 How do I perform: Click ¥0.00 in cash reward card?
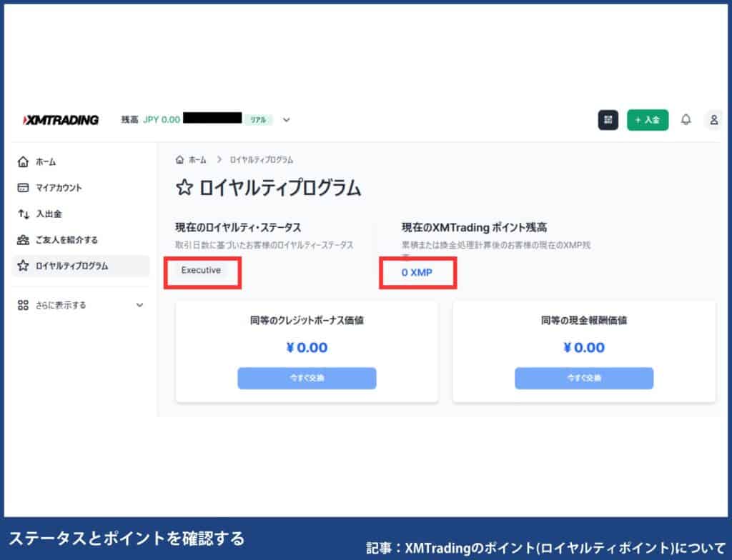tap(584, 348)
